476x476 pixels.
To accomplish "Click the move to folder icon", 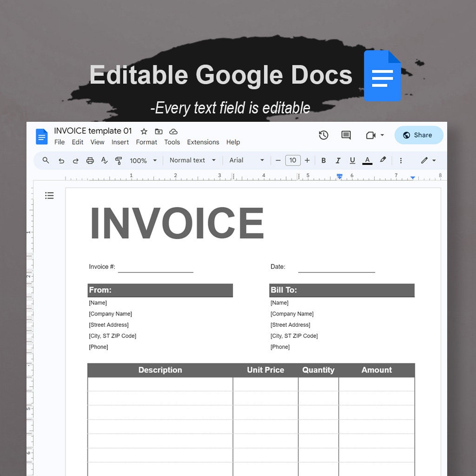I will 159,132.
